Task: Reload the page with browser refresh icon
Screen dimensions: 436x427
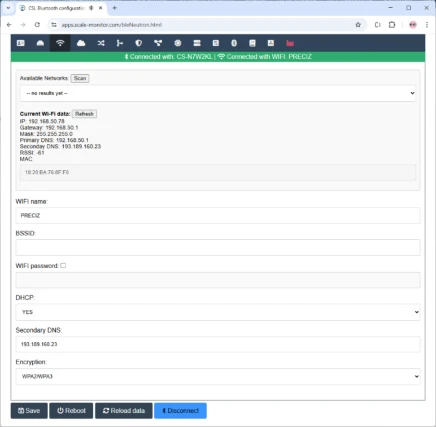Action: [x=37, y=25]
